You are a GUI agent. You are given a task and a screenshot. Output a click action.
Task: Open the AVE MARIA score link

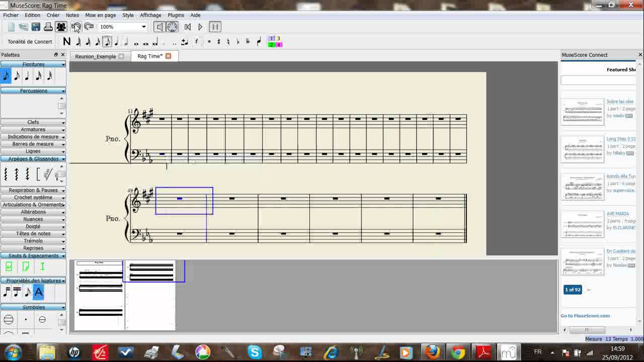click(618, 214)
